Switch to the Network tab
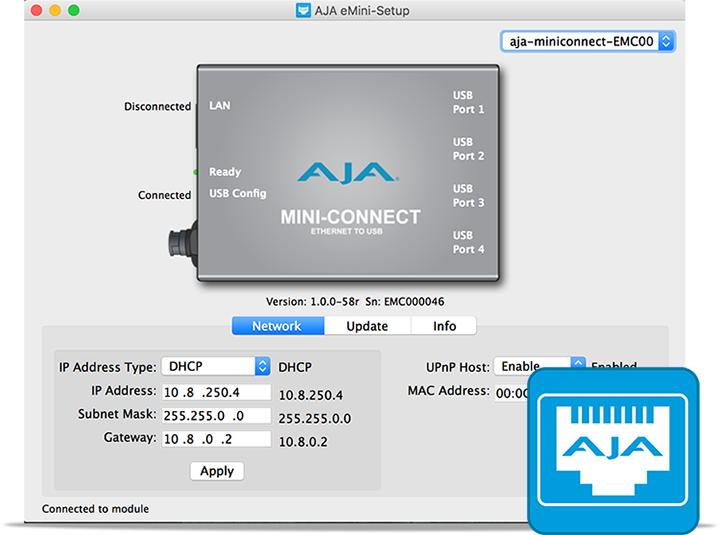This screenshot has height=535, width=720. click(x=278, y=326)
